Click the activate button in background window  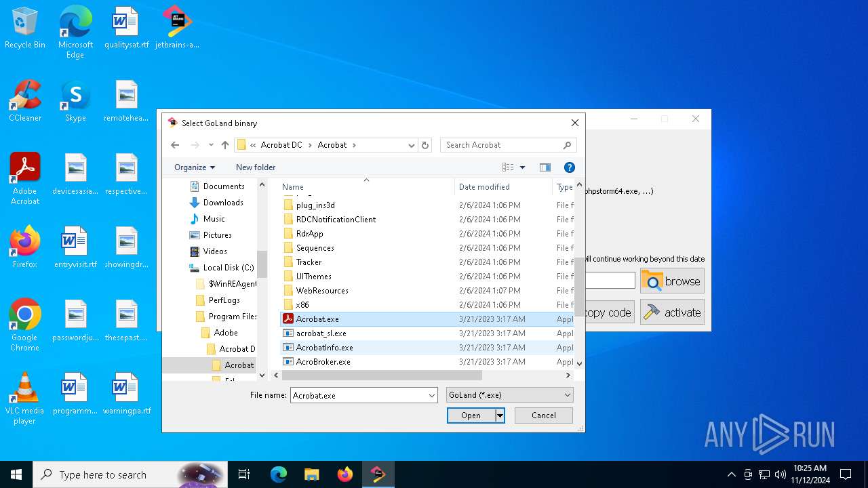pyautogui.click(x=672, y=312)
